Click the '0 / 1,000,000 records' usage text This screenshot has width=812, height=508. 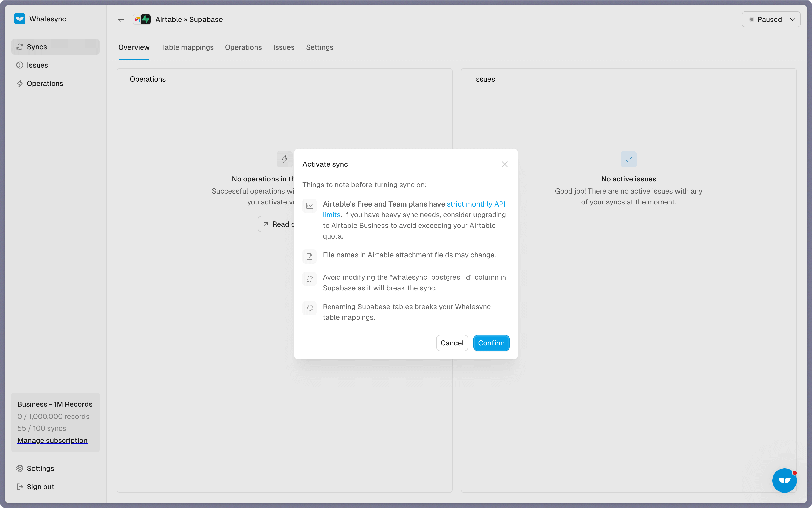click(53, 416)
